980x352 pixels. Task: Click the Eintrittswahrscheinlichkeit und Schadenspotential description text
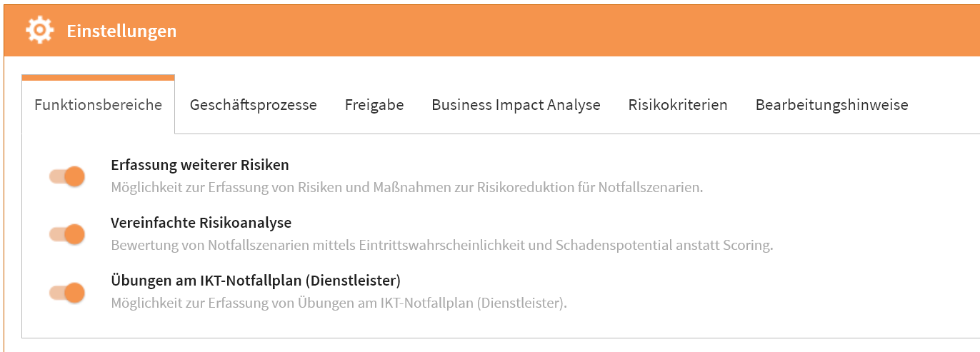(441, 246)
